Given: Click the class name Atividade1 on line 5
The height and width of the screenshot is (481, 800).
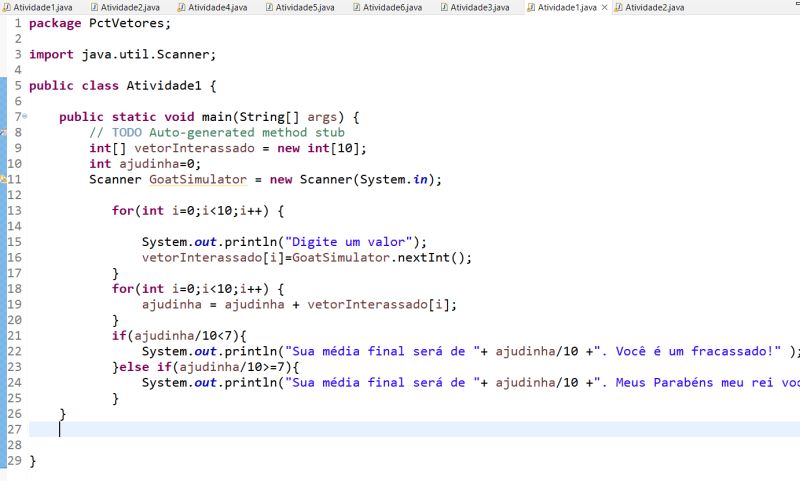Looking at the screenshot, I should click(164, 86).
